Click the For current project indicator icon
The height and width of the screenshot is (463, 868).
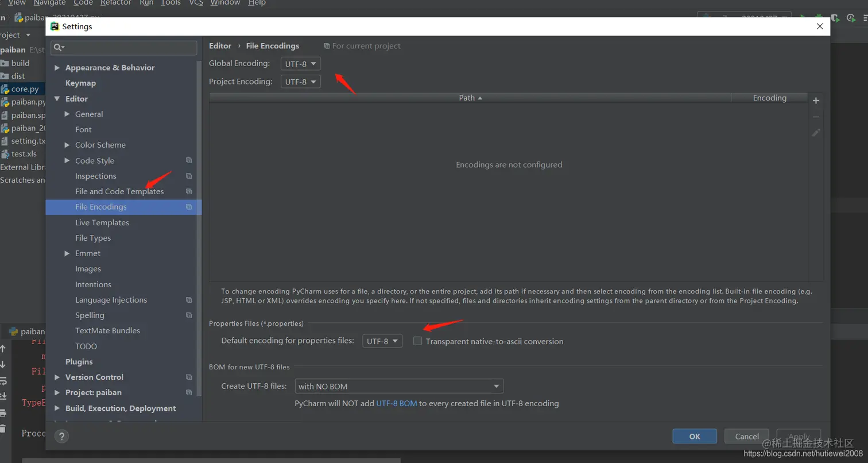327,46
